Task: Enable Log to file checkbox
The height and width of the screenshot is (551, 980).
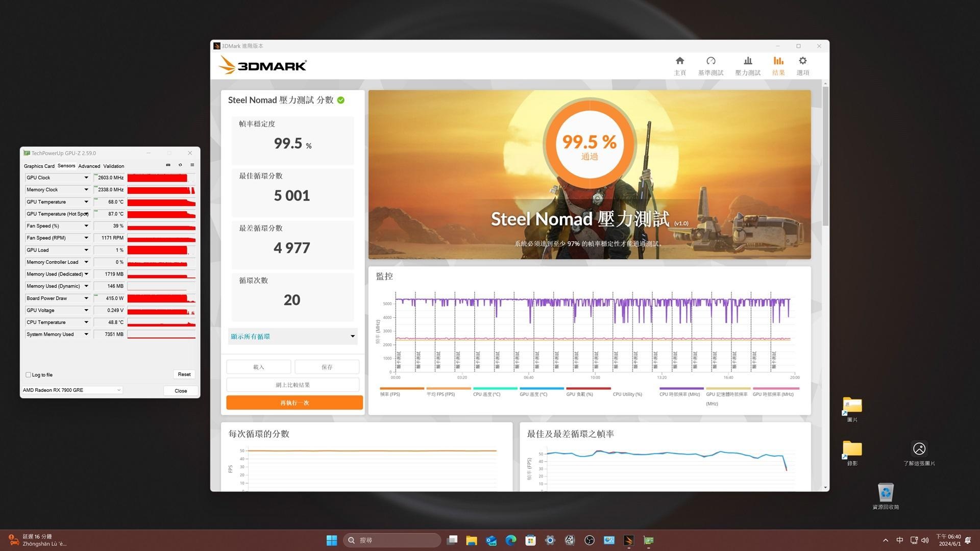Action: pos(29,374)
